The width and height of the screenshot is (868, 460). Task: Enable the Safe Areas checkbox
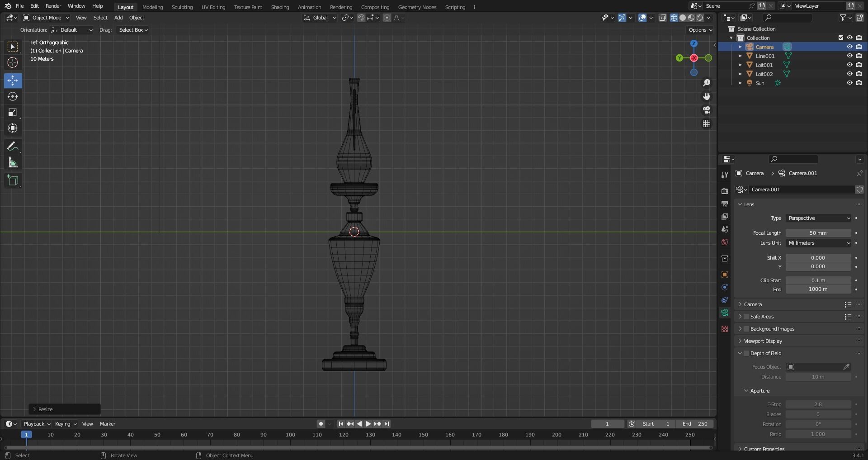pyautogui.click(x=746, y=317)
